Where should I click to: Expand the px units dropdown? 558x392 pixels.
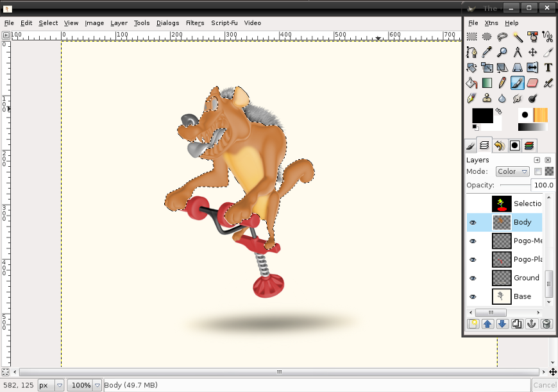coord(60,386)
